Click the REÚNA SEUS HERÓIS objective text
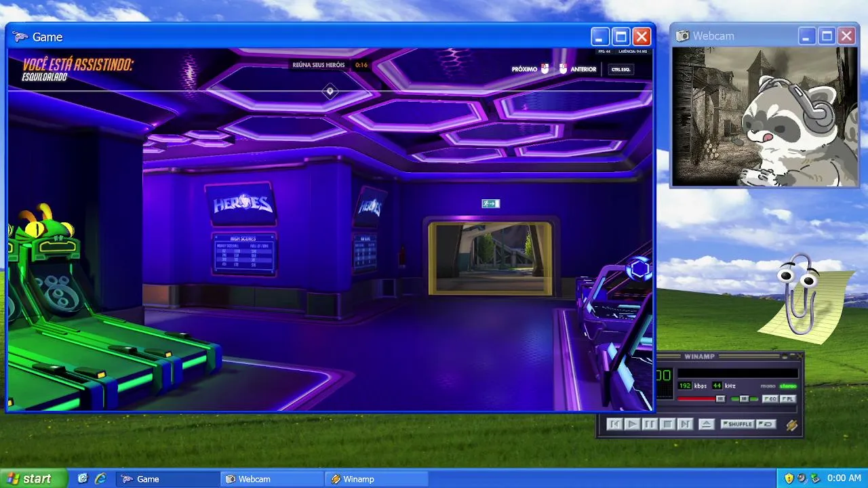This screenshot has height=488, width=868. pos(319,65)
